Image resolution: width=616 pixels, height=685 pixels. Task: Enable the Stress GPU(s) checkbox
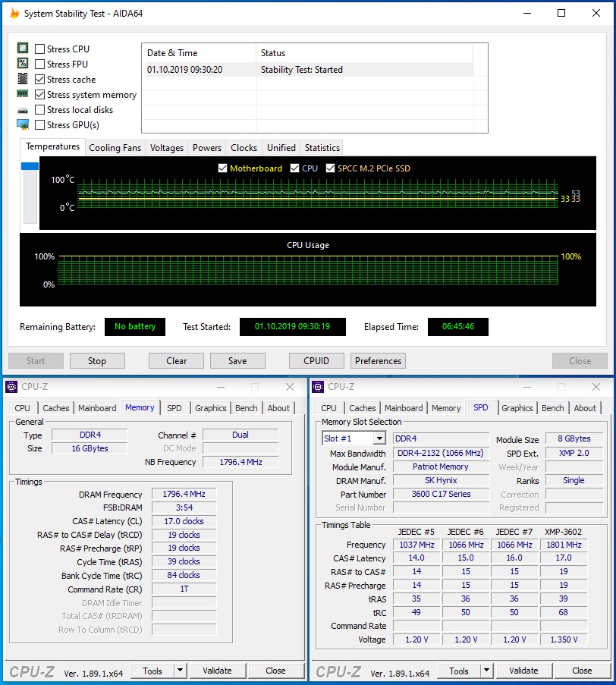(39, 125)
